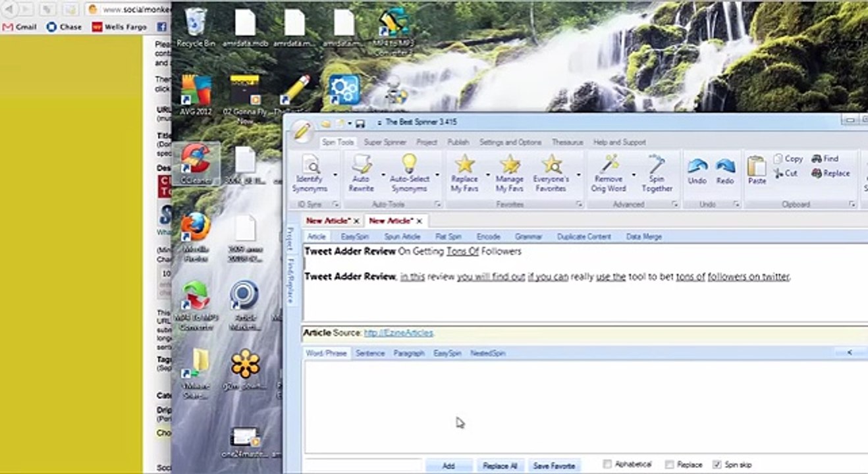Click the Identify Synonyms tool icon
The width and height of the screenshot is (868, 474).
point(310,164)
